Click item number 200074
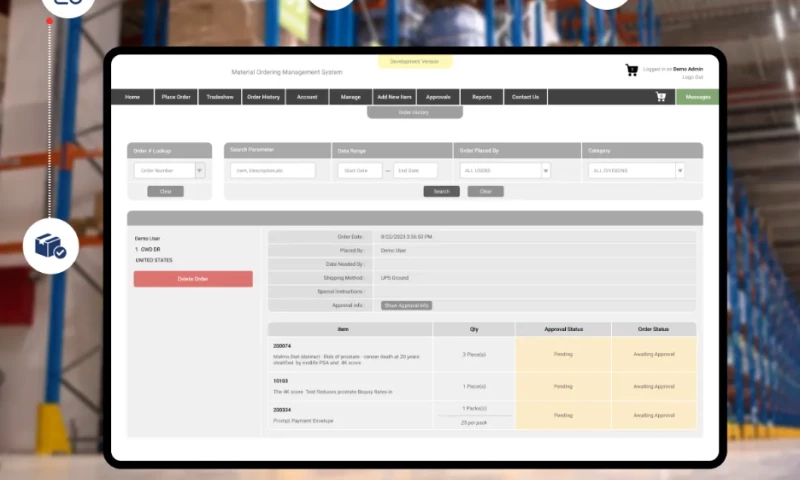The image size is (800, 480). pos(282,346)
